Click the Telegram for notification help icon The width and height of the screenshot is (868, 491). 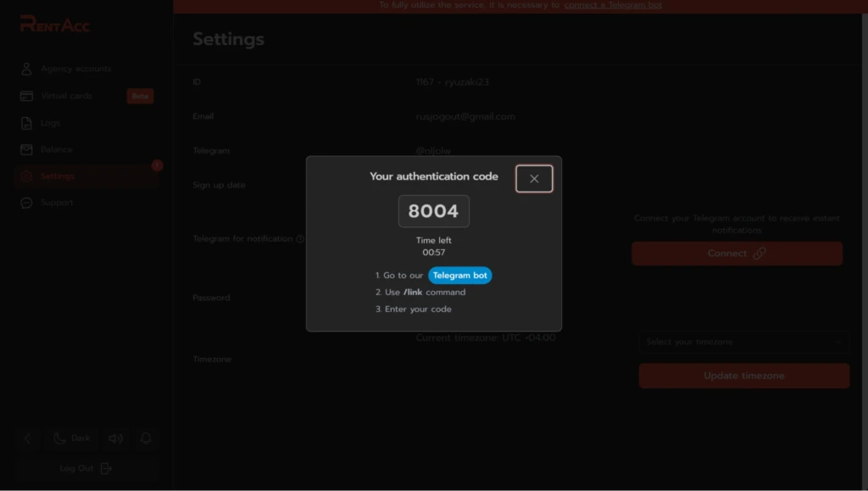tap(300, 239)
